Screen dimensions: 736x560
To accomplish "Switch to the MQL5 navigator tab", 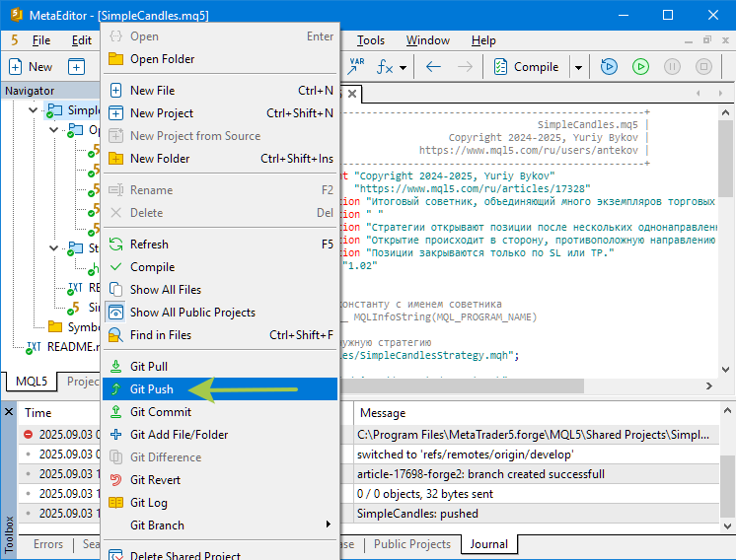I will (32, 381).
